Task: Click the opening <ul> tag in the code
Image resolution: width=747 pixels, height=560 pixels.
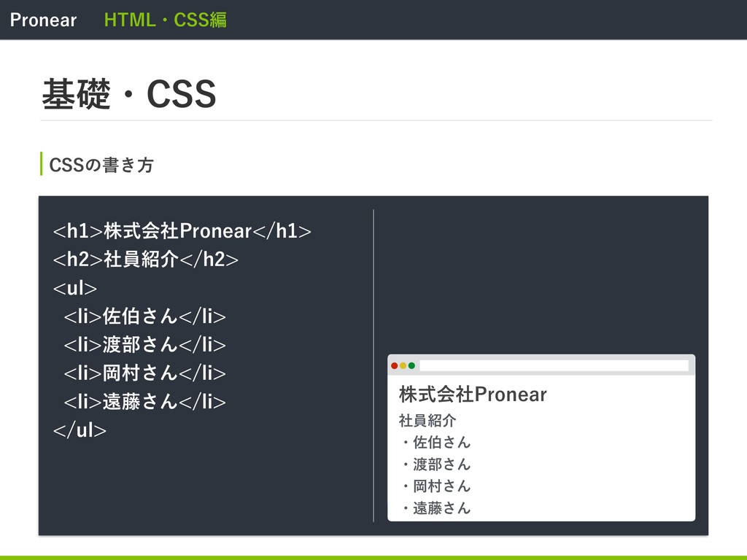Action: 74,288
